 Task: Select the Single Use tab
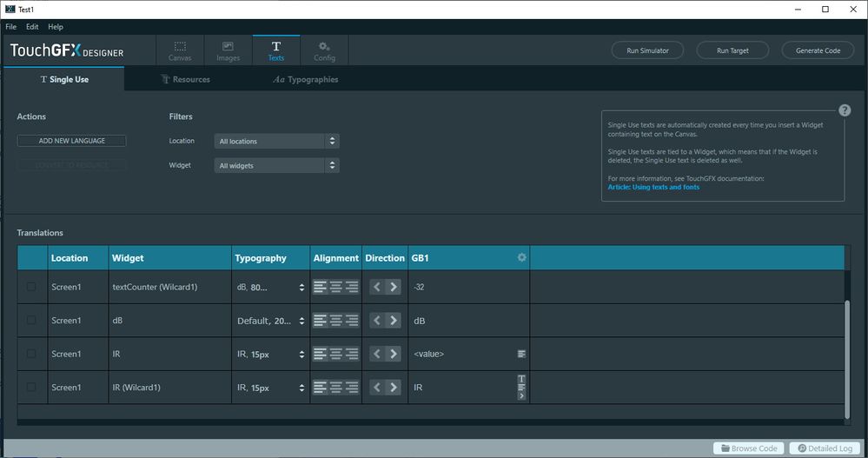click(x=64, y=79)
